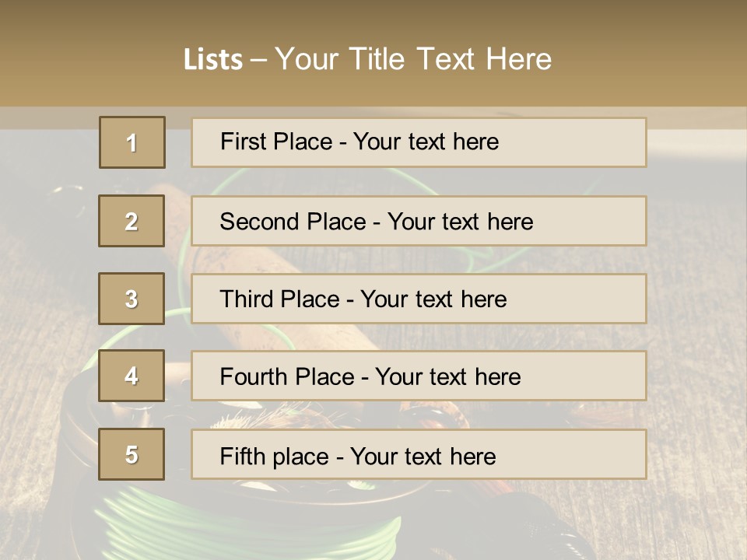This screenshot has height=560, width=747.
Task: Click the Fourth Place text bar
Action: point(419,376)
